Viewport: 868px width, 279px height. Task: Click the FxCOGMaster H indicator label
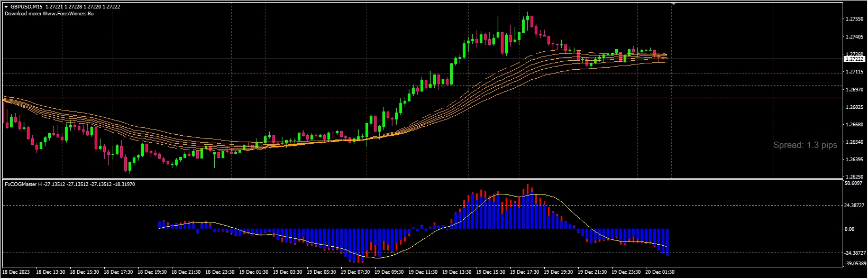coord(23,184)
